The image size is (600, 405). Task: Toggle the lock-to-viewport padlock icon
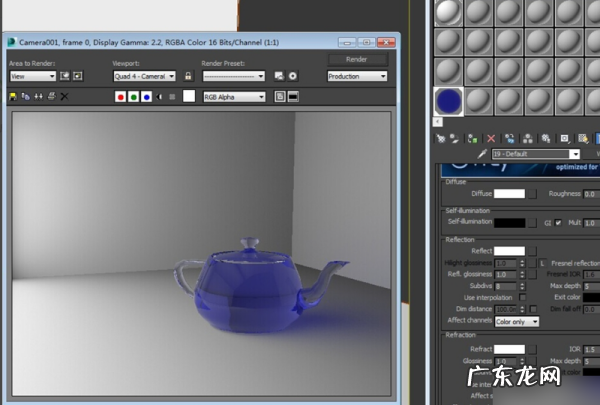point(187,76)
